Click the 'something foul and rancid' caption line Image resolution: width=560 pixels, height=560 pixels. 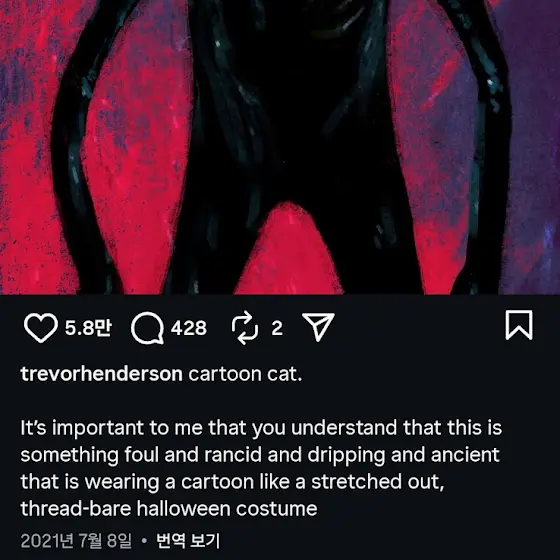click(260, 455)
